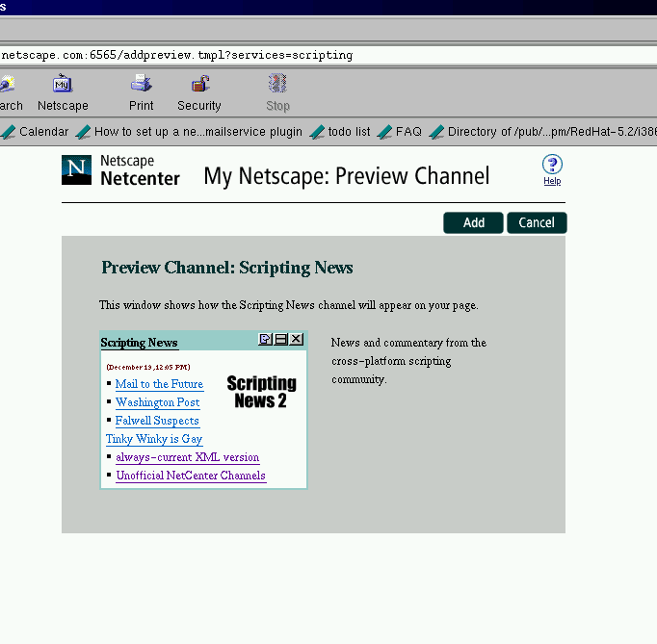Click the Scripting News channel edit icon
The width and height of the screenshot is (657, 644).
click(x=265, y=340)
